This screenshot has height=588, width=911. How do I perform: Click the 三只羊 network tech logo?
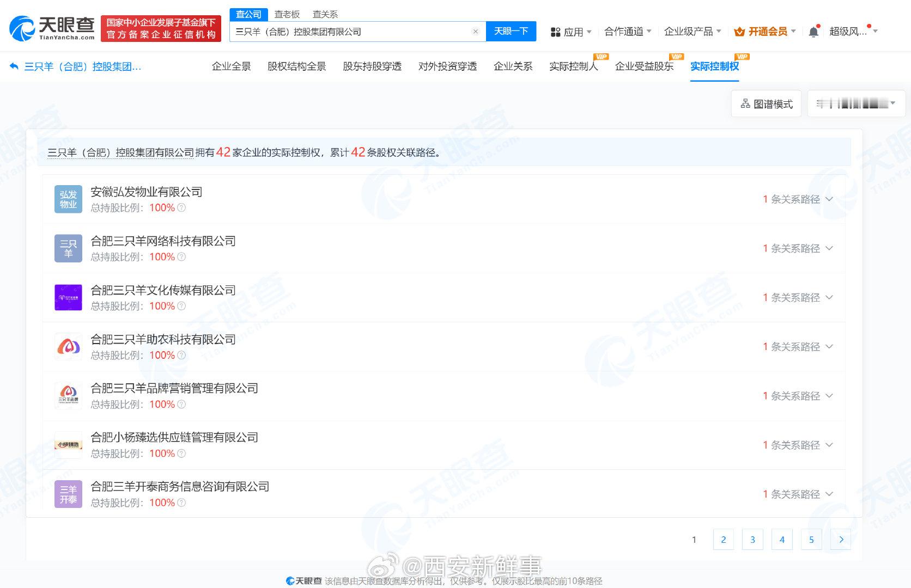tap(68, 248)
